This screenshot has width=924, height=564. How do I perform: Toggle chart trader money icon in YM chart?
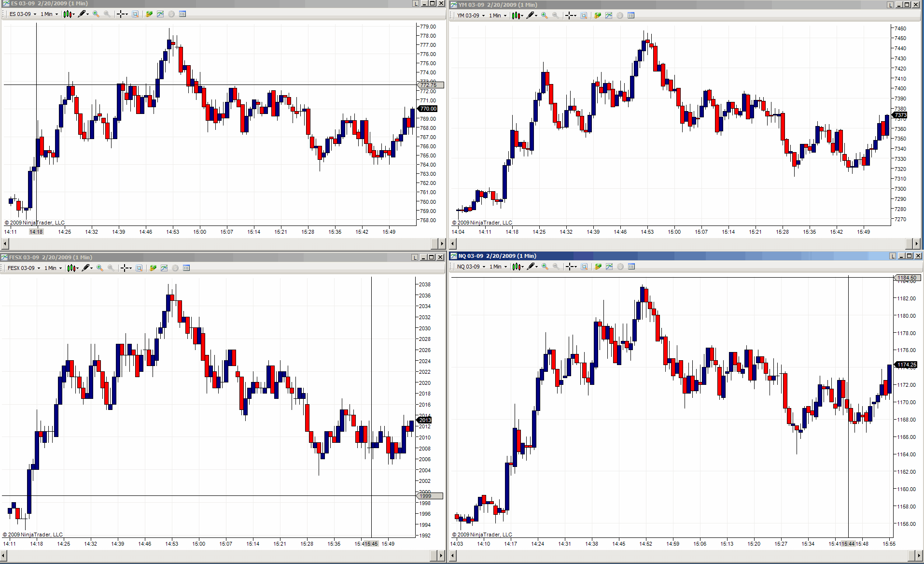click(598, 15)
